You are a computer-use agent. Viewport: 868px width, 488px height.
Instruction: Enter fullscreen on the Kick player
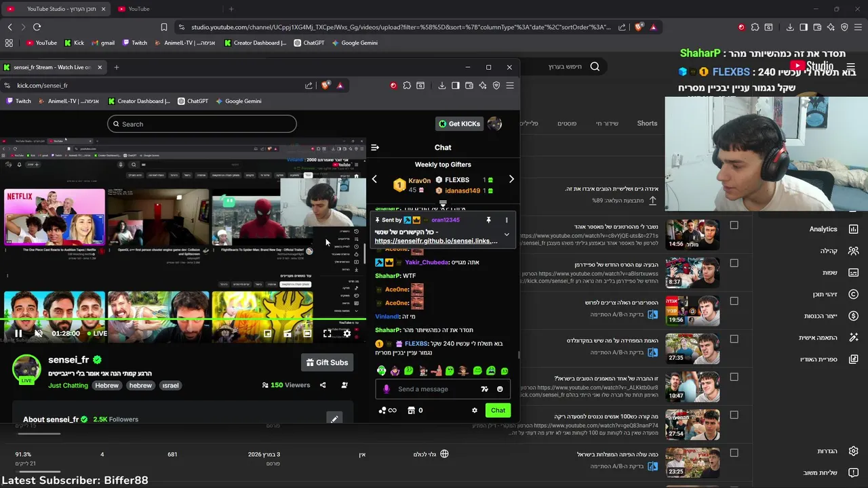tap(327, 333)
